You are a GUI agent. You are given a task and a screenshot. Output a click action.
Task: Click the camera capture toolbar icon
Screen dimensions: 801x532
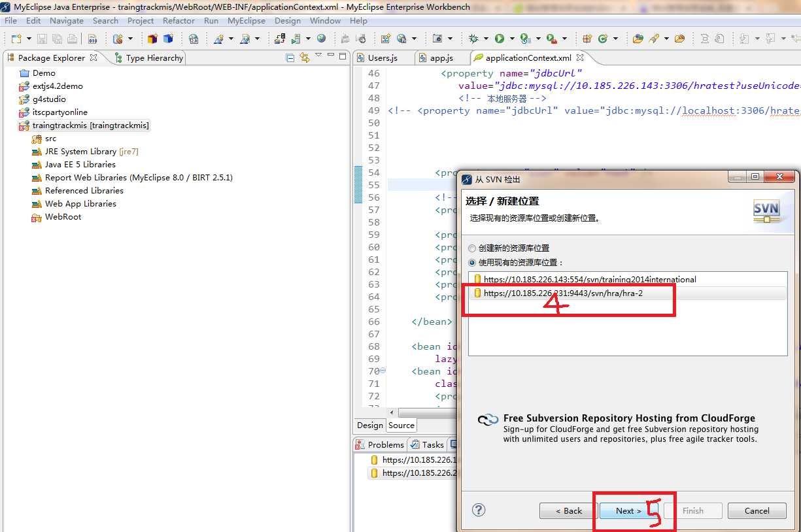tap(437, 39)
